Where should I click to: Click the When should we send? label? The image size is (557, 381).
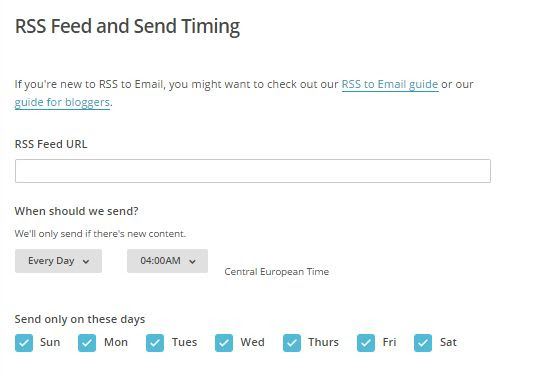76,211
